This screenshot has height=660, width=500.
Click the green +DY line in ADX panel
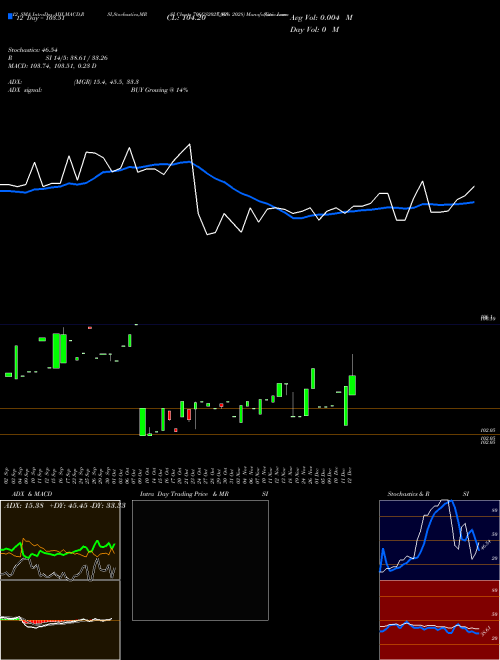tap(57, 550)
